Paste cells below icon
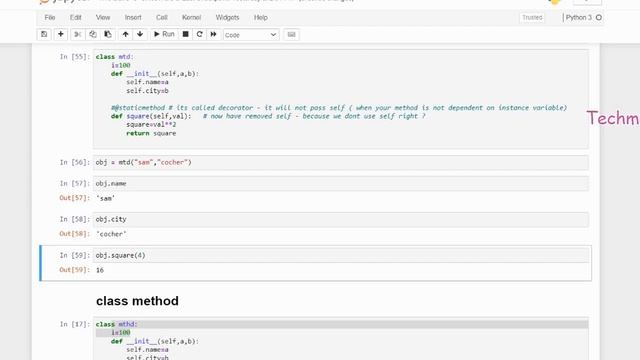 (108, 34)
